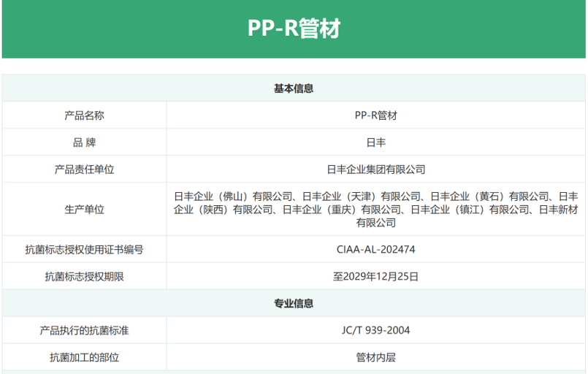Viewport: 588px width, 374px height.
Task: Click the 产品责任单位 label
Action: [85, 169]
